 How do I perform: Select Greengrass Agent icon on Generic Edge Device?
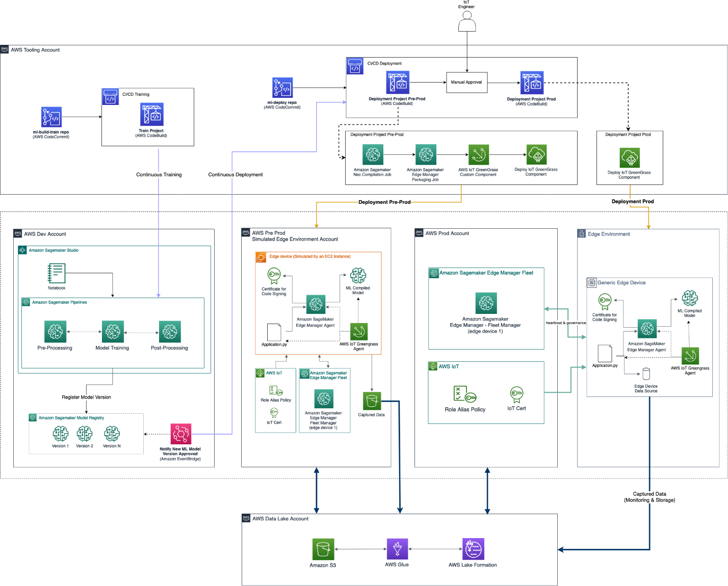click(x=690, y=356)
